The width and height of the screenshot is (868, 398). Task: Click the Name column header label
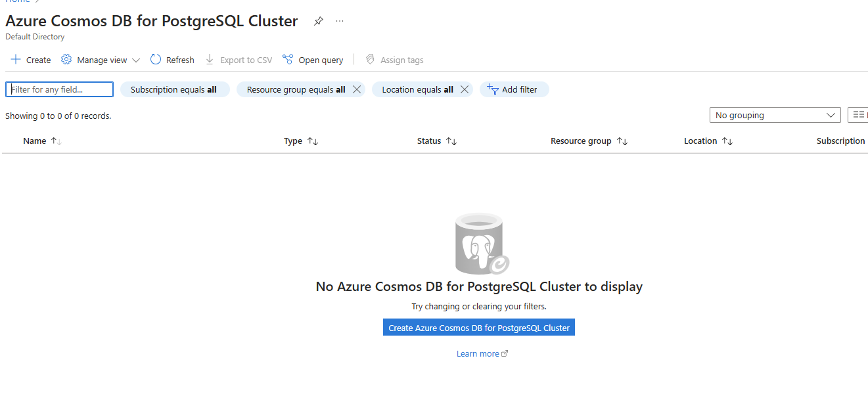[35, 141]
